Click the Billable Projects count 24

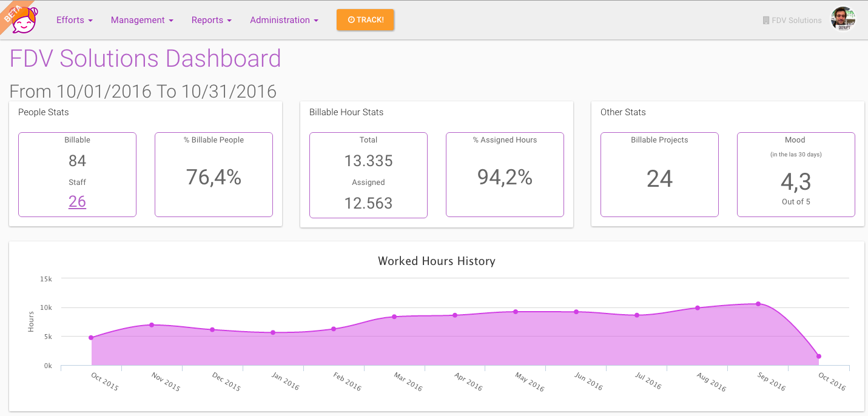pos(659,179)
